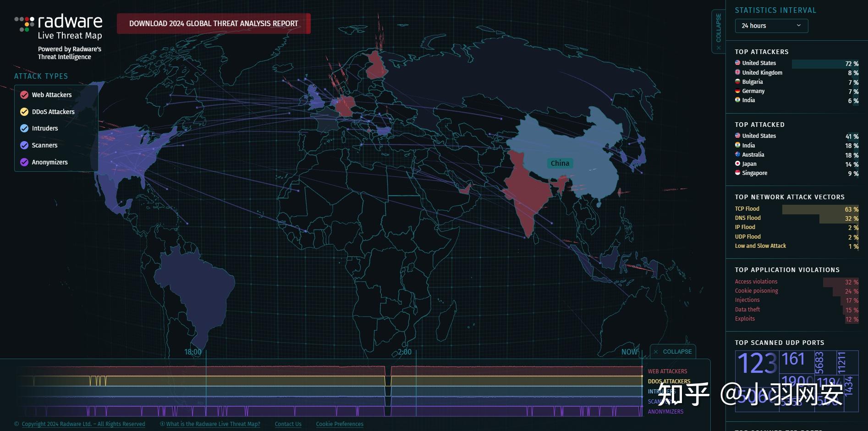Click the 72 % value for United States

(852, 64)
